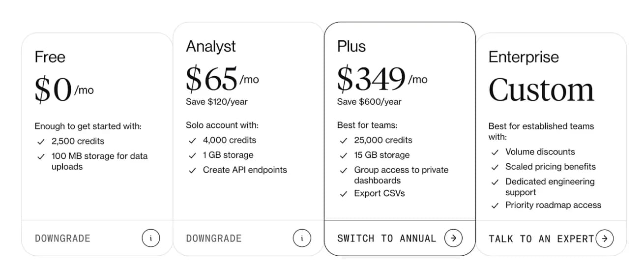This screenshot has height=269, width=644.
Task: Select Talk to an Expert
Action: [x=541, y=239]
